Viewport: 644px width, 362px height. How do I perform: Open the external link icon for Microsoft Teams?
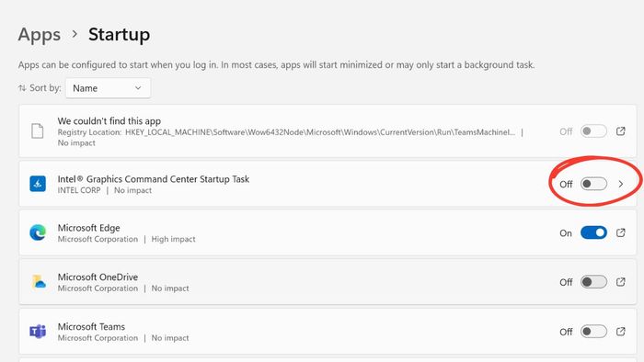coord(621,332)
